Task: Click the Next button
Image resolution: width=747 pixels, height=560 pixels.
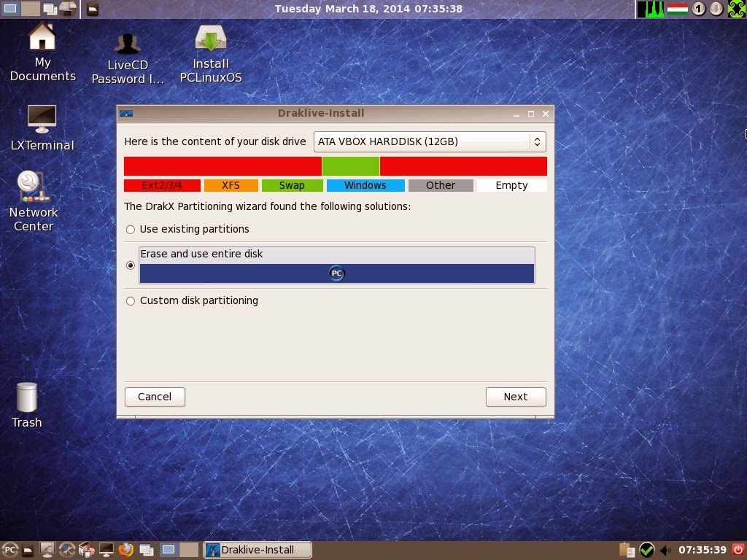Action: (x=516, y=397)
